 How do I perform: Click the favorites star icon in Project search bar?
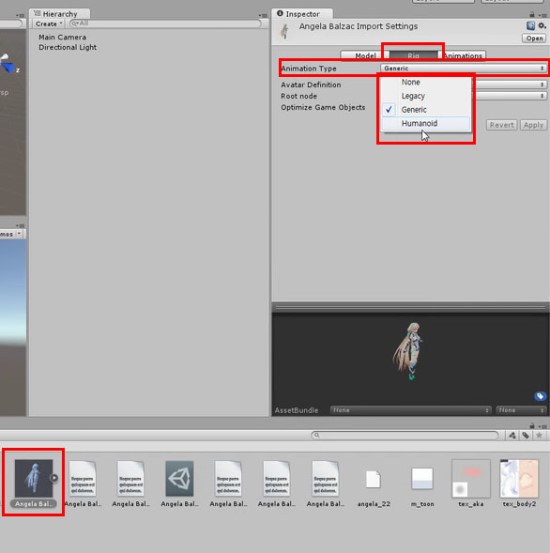[539, 436]
